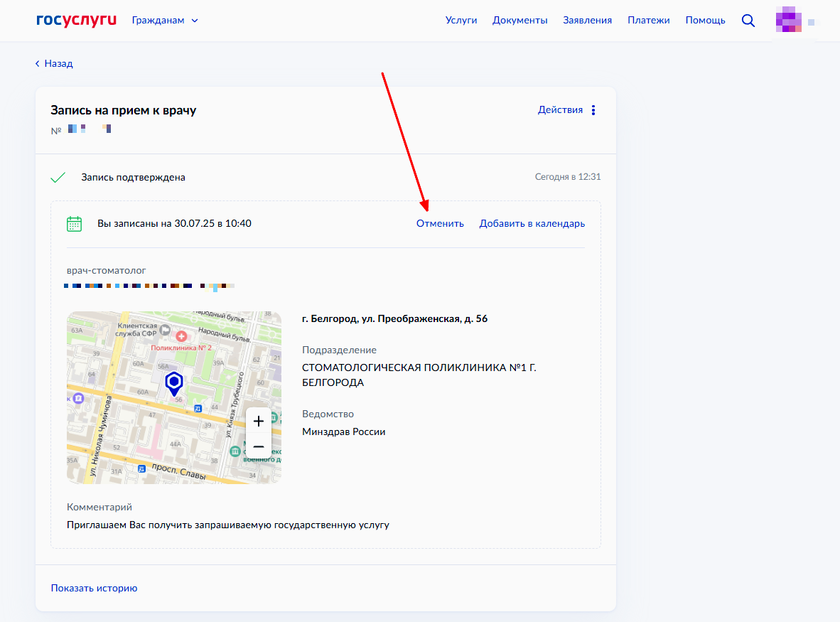Image resolution: width=840 pixels, height=622 pixels.
Task: Open the Услуги menu item
Action: pos(461,21)
